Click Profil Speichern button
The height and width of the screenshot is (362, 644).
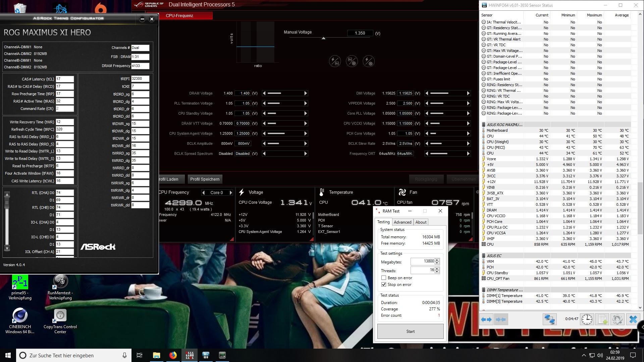(x=205, y=179)
